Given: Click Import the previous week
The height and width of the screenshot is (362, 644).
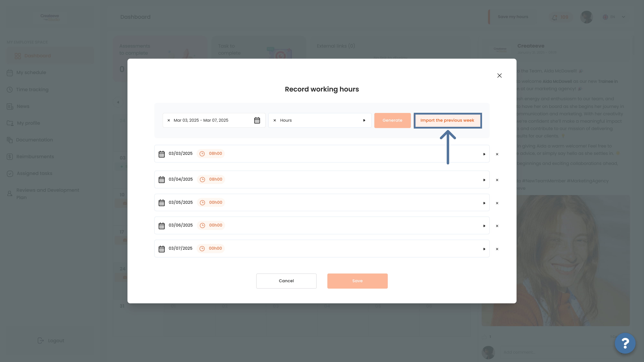Looking at the screenshot, I should click(448, 120).
